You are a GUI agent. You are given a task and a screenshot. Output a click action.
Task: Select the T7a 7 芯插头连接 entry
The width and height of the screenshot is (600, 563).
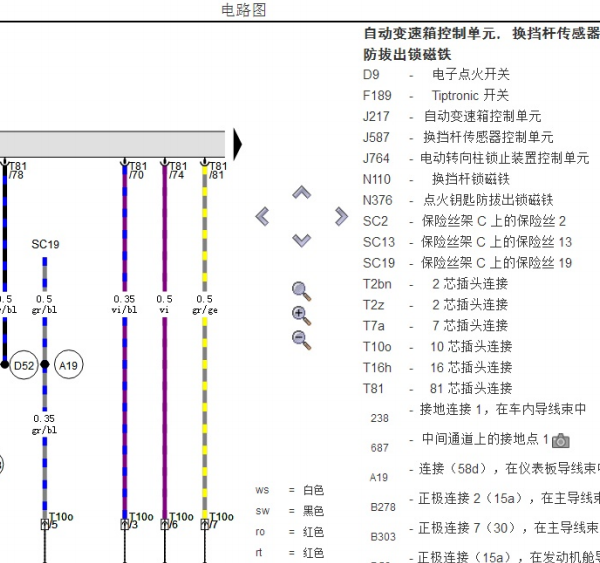(435, 326)
